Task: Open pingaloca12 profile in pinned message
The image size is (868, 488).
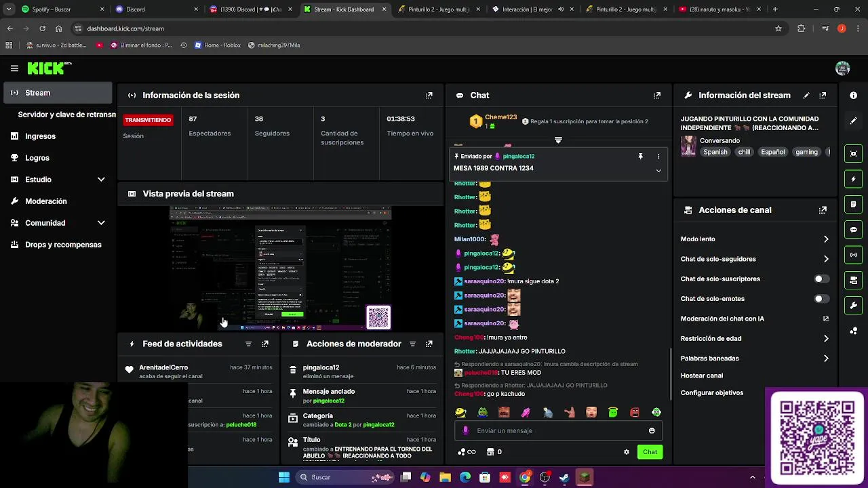Action: coord(519,157)
